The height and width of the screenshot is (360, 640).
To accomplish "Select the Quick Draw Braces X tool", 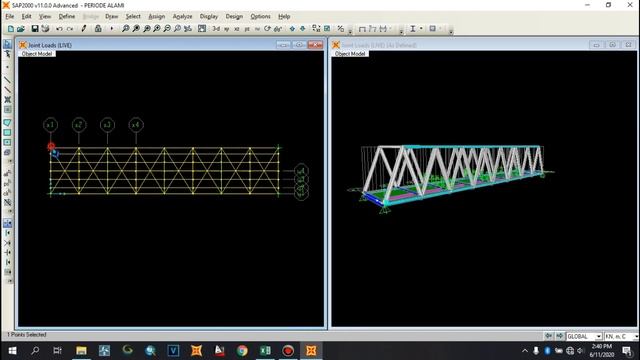I will coord(7,100).
